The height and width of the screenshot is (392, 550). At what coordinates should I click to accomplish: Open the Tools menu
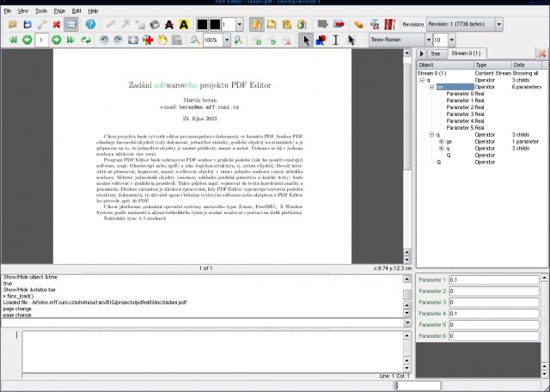[41, 11]
